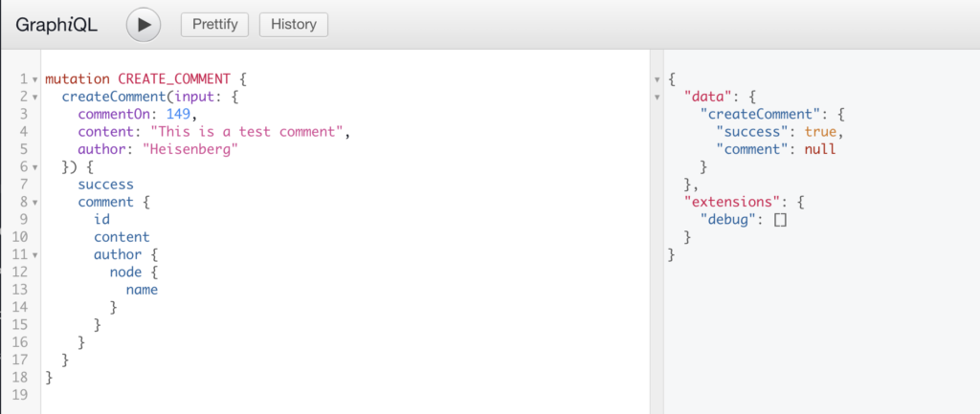Collapse the author field at line 11
980x414 pixels.
coord(35,255)
